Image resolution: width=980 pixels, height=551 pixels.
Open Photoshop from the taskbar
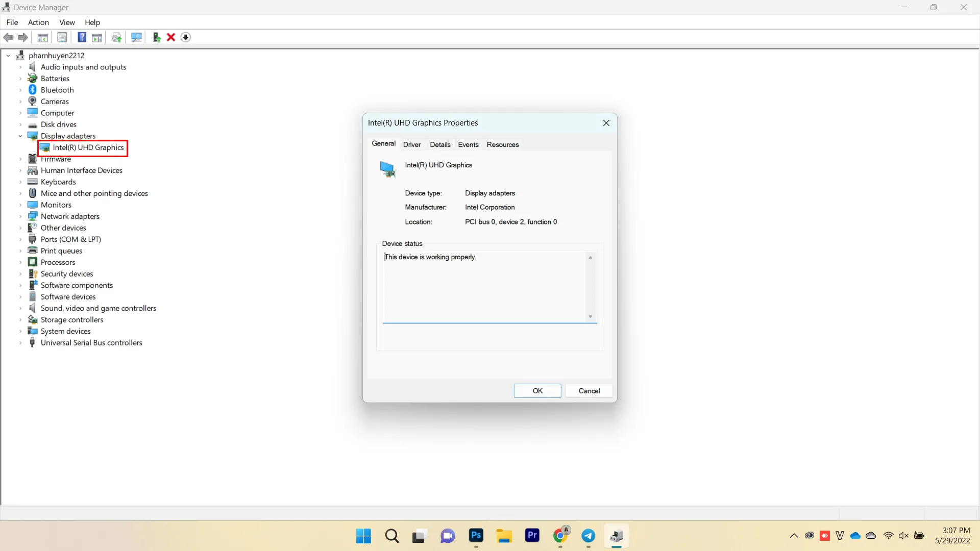point(476,535)
